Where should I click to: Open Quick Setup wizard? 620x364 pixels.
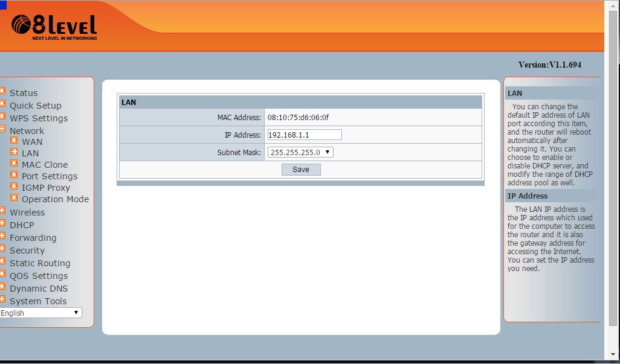click(x=36, y=106)
